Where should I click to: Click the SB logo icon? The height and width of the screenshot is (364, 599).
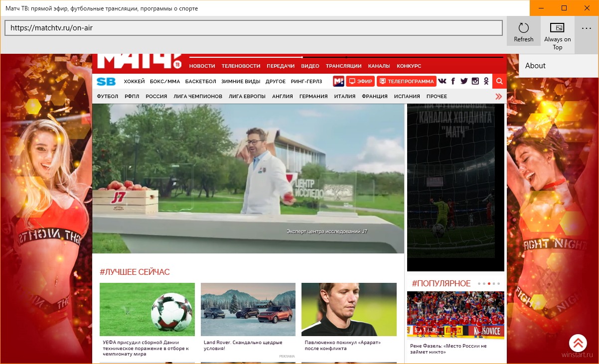pos(106,81)
